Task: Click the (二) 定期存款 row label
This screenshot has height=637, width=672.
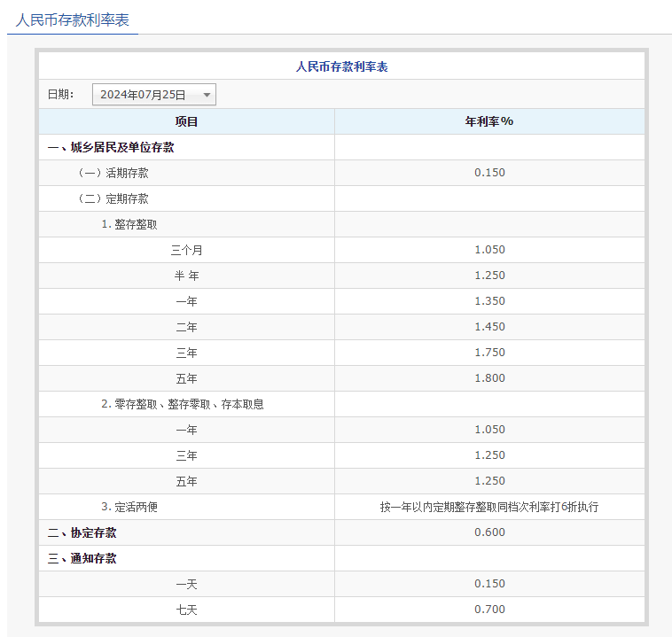Action: (113, 198)
